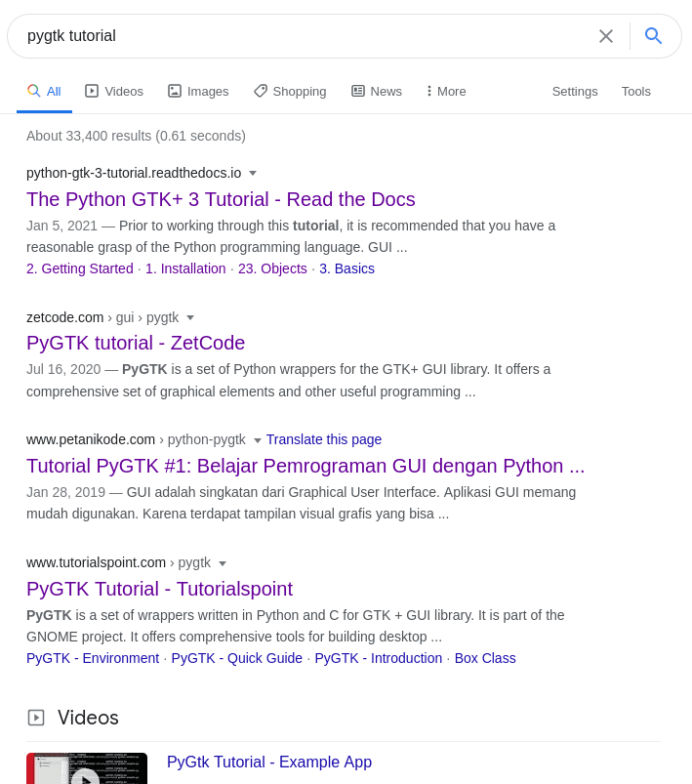This screenshot has width=692, height=784.
Task: Open the '23. Objects' sitelink
Action: tap(272, 268)
